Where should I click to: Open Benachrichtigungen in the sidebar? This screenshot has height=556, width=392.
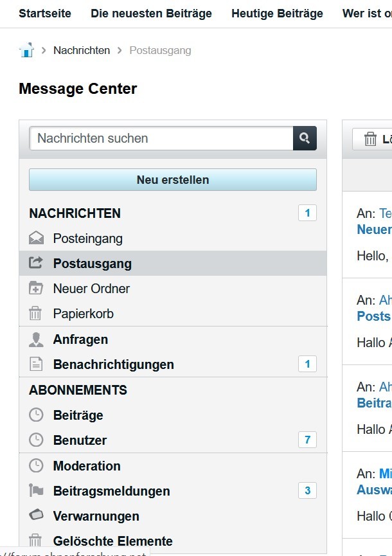(113, 364)
